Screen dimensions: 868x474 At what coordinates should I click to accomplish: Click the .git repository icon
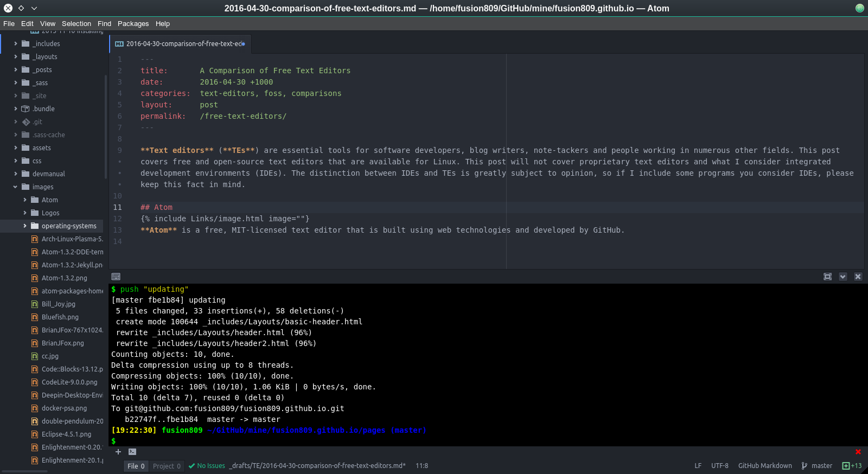pos(25,121)
